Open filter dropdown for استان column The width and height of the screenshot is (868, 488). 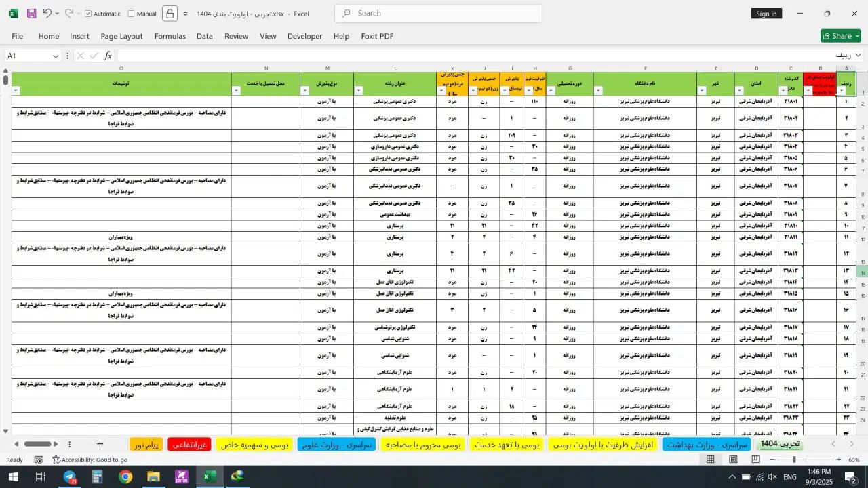click(x=739, y=91)
